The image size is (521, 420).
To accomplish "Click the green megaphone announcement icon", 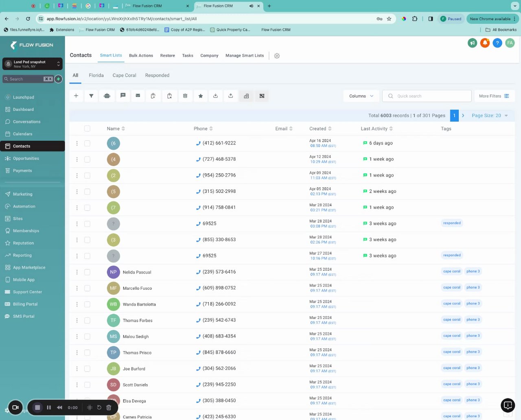I will [472, 43].
